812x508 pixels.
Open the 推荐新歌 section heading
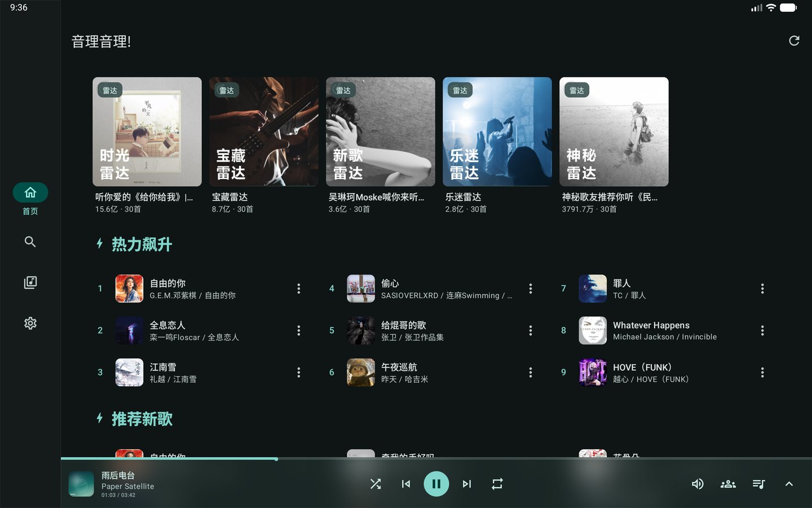click(142, 419)
